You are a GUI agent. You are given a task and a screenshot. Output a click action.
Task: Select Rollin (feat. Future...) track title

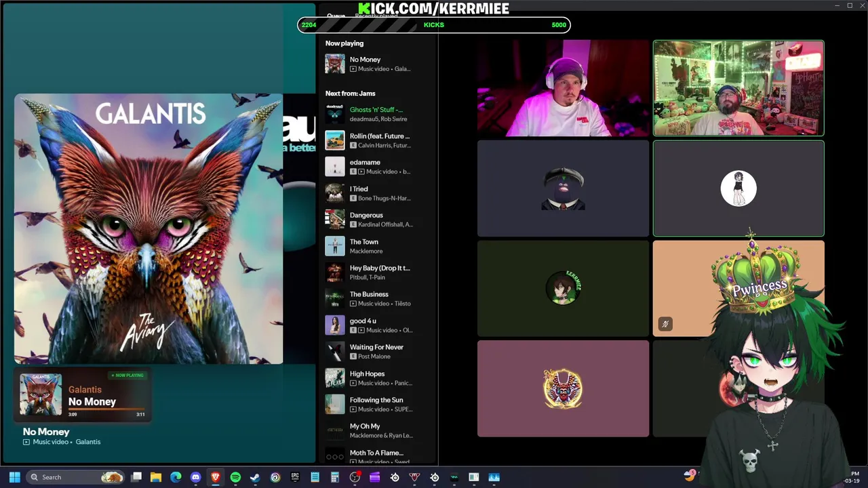[x=380, y=136]
